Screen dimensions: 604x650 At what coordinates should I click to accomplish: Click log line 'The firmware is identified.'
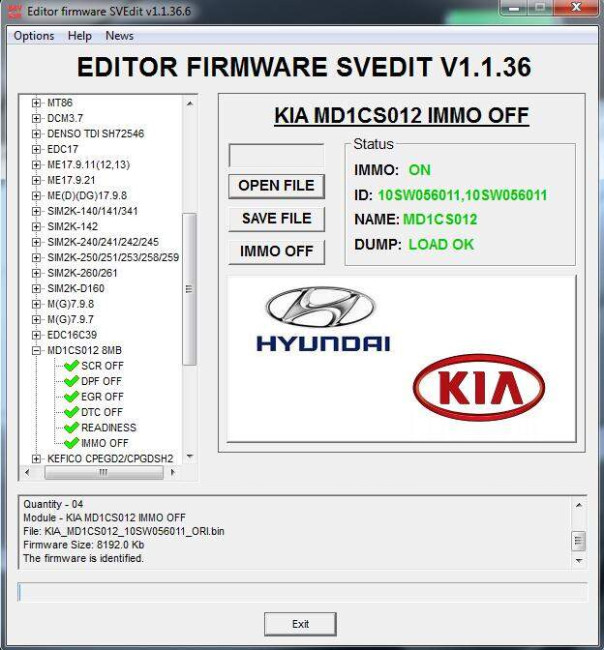[x=83, y=558]
